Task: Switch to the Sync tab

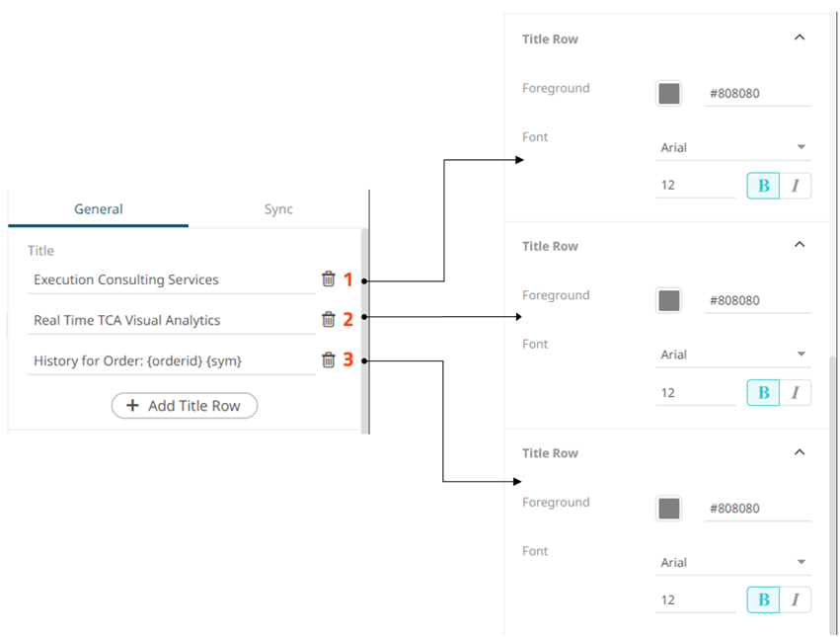Action: 278,209
